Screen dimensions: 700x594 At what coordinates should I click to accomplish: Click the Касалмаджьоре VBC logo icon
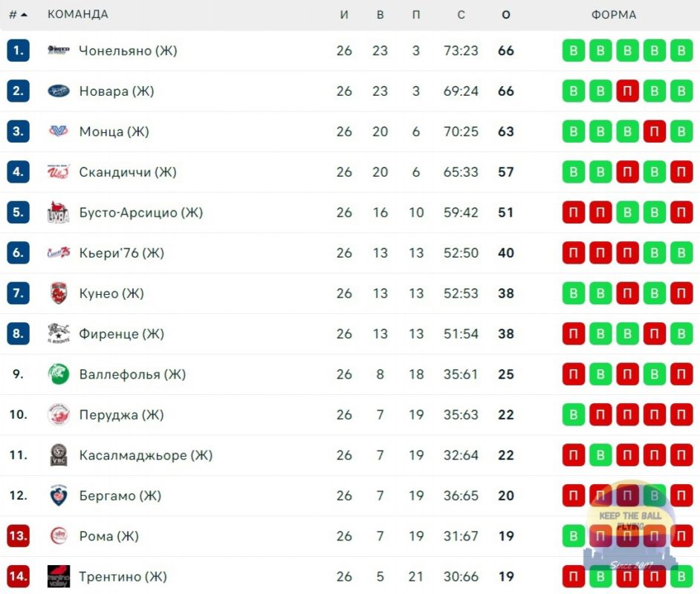[59, 455]
